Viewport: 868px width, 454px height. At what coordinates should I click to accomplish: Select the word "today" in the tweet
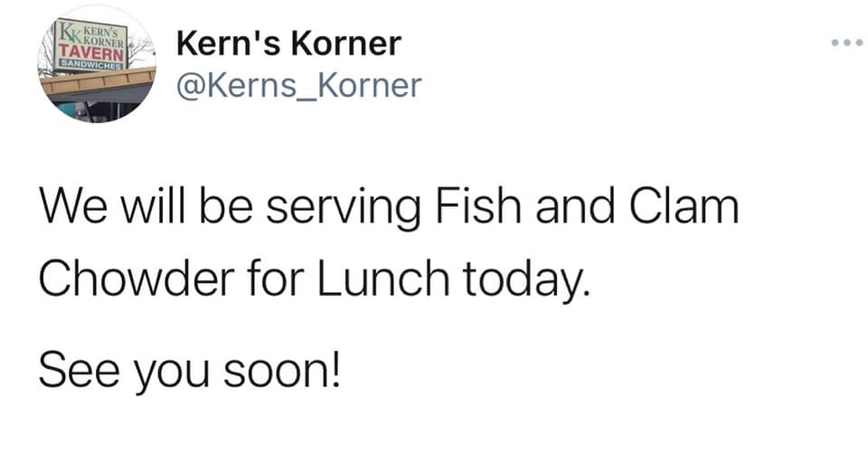point(522,281)
